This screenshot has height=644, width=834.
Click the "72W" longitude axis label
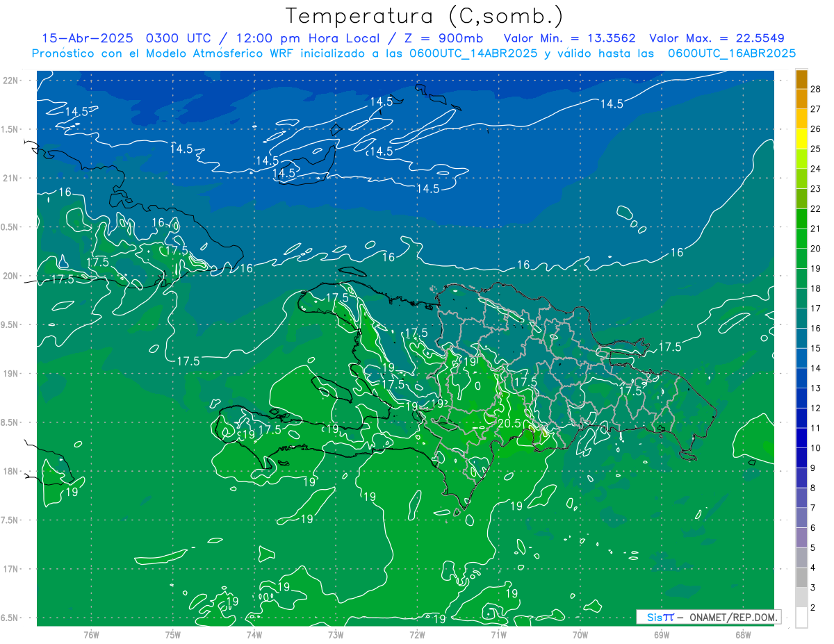[417, 635]
